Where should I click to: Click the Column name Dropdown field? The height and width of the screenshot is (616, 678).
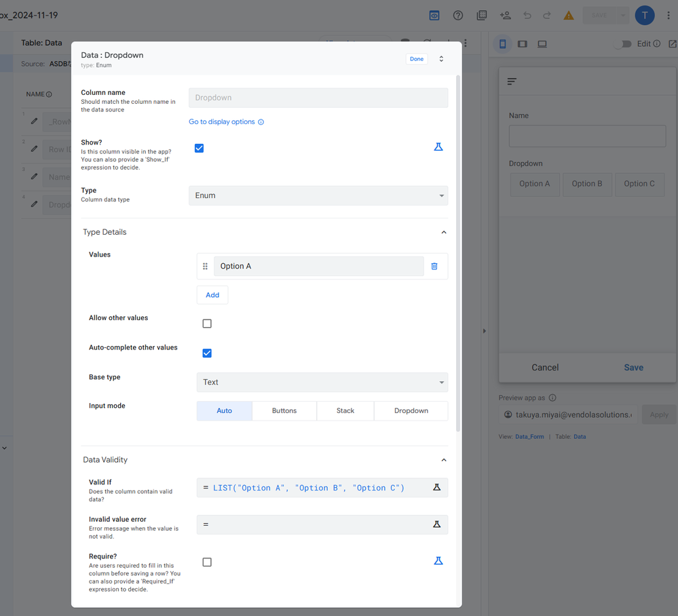[318, 98]
